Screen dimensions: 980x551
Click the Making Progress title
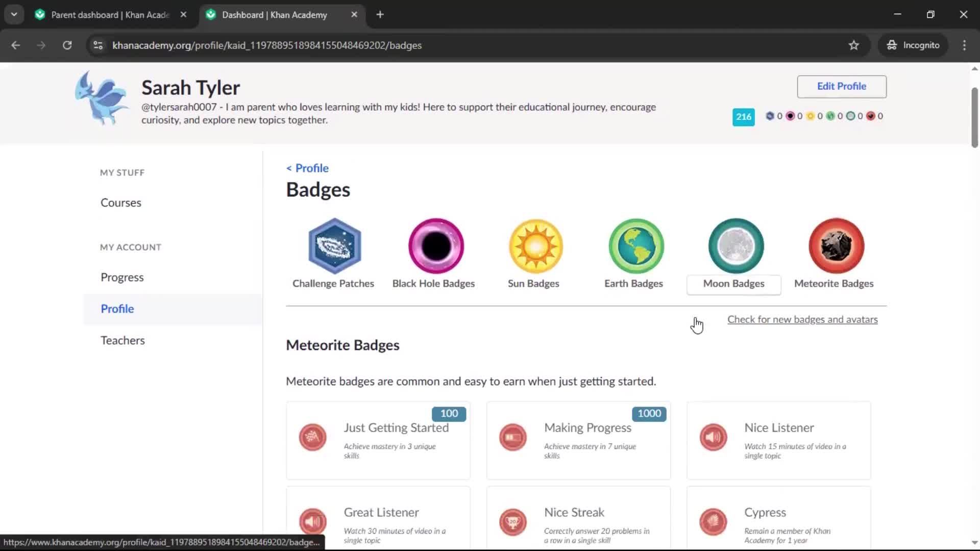(587, 428)
